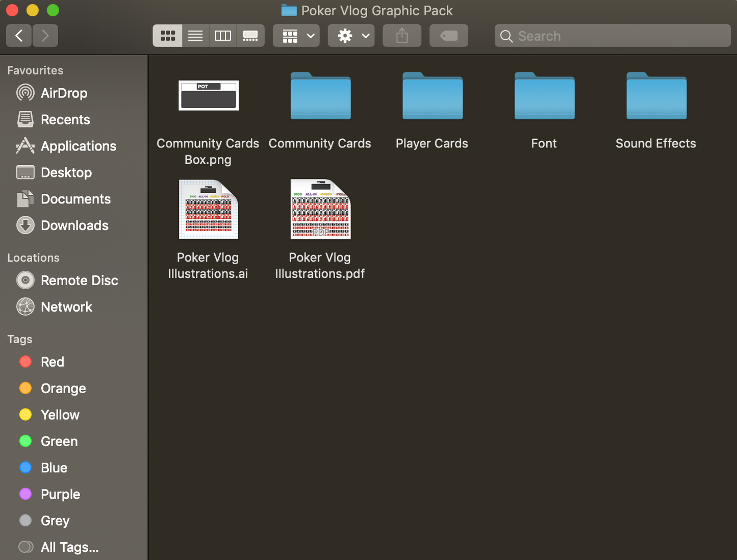Switch to list view
This screenshot has height=560, width=737.
click(x=195, y=36)
